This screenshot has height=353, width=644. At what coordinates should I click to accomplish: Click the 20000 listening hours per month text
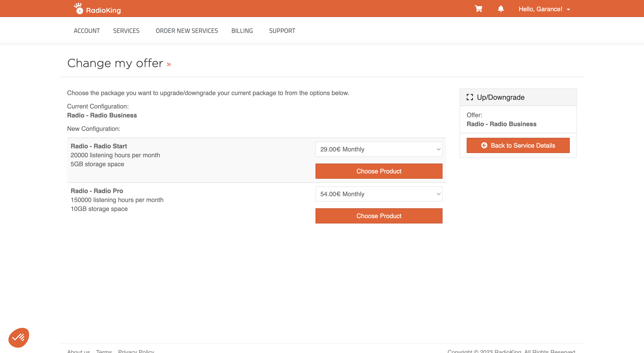115,155
